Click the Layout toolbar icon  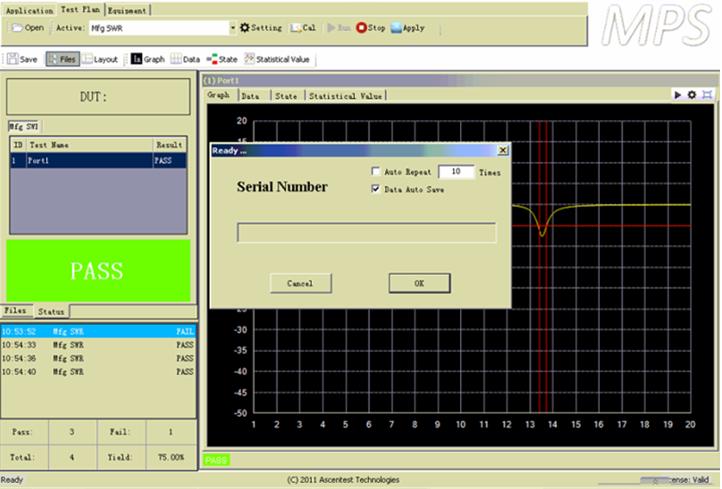(x=87, y=59)
